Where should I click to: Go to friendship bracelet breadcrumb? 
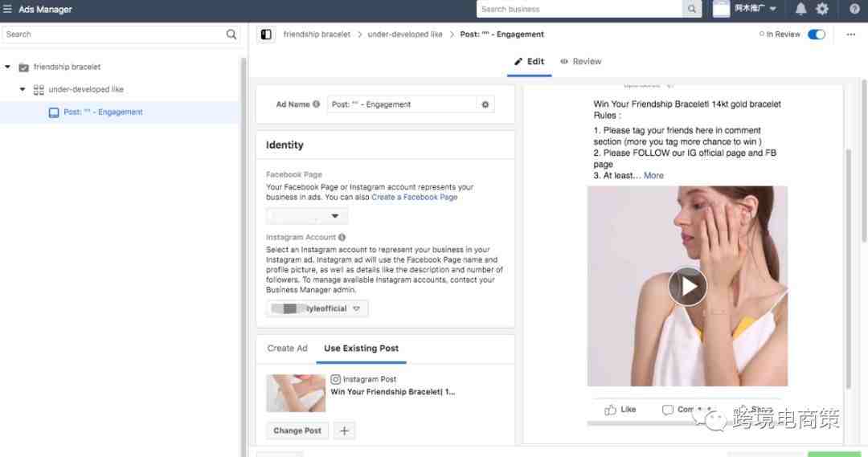317,35
